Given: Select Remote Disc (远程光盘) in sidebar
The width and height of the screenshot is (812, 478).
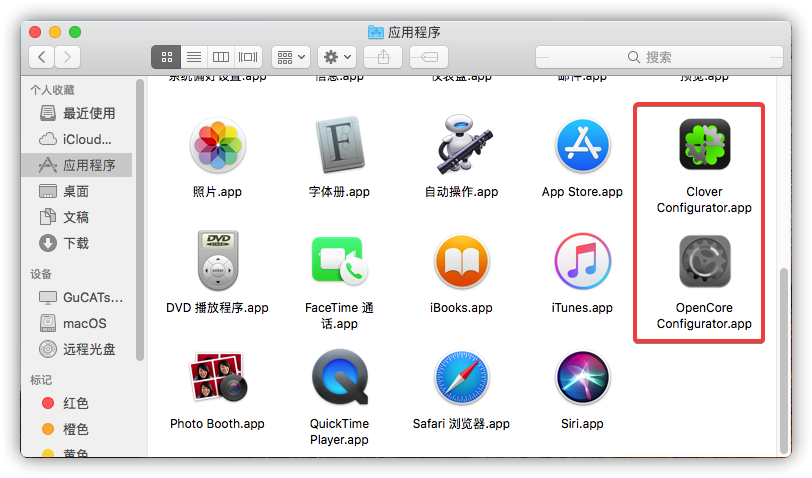Looking at the screenshot, I should pyautogui.click(x=77, y=349).
